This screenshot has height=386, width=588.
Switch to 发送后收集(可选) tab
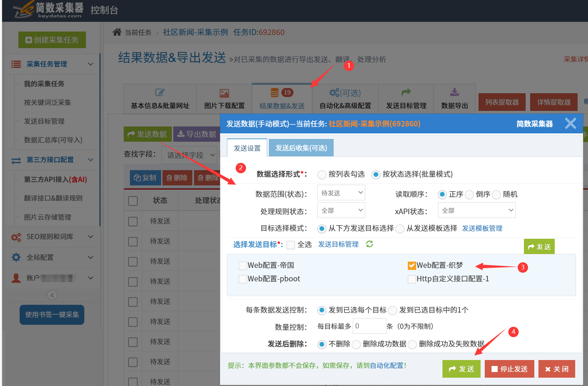pos(301,148)
